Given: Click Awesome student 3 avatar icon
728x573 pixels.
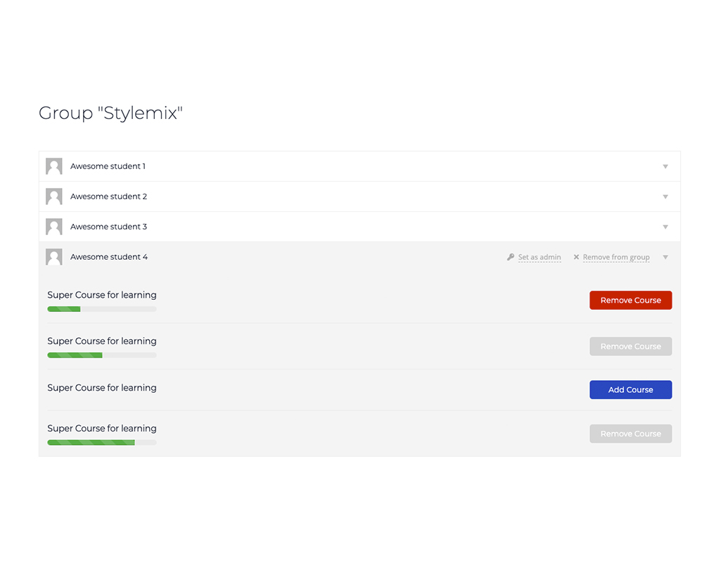Looking at the screenshot, I should coord(54,227).
